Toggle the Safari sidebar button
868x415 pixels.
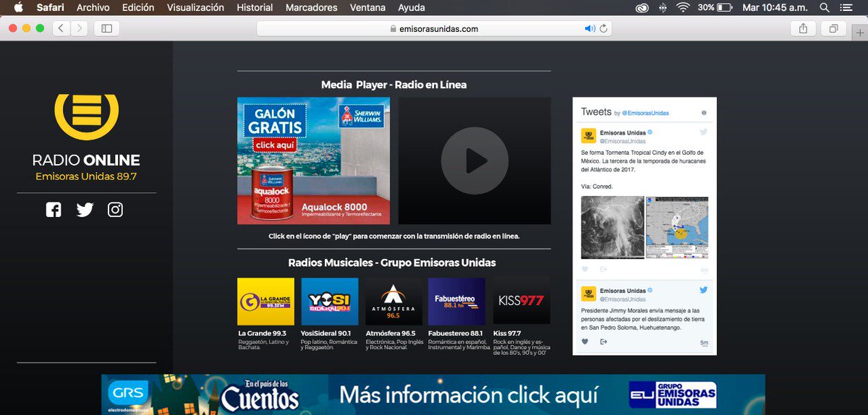point(106,28)
